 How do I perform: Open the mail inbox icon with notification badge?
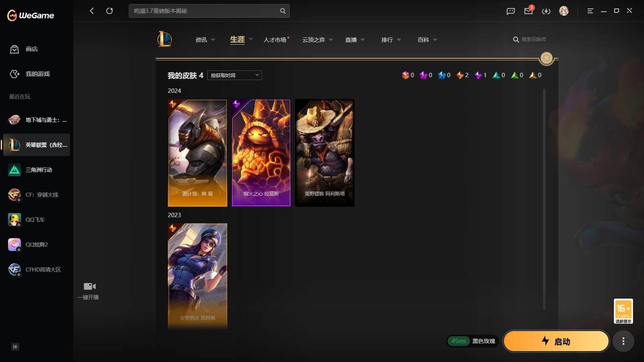pyautogui.click(x=529, y=10)
